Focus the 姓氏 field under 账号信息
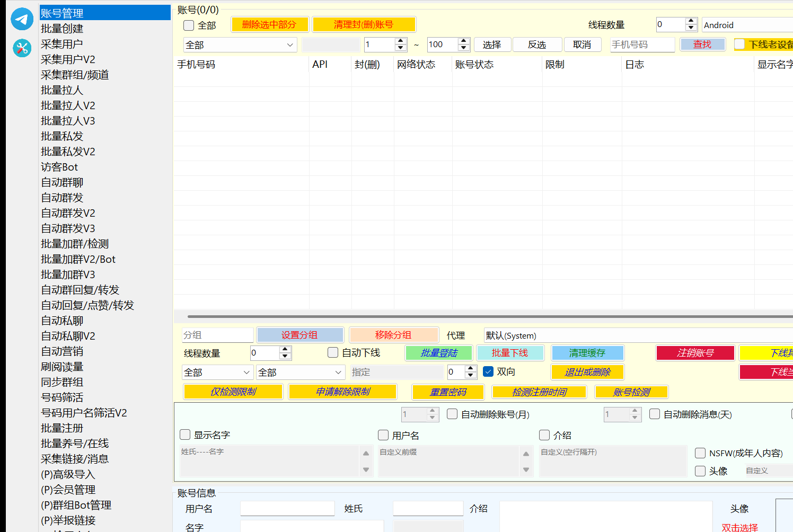The width and height of the screenshot is (793, 532). (x=428, y=509)
